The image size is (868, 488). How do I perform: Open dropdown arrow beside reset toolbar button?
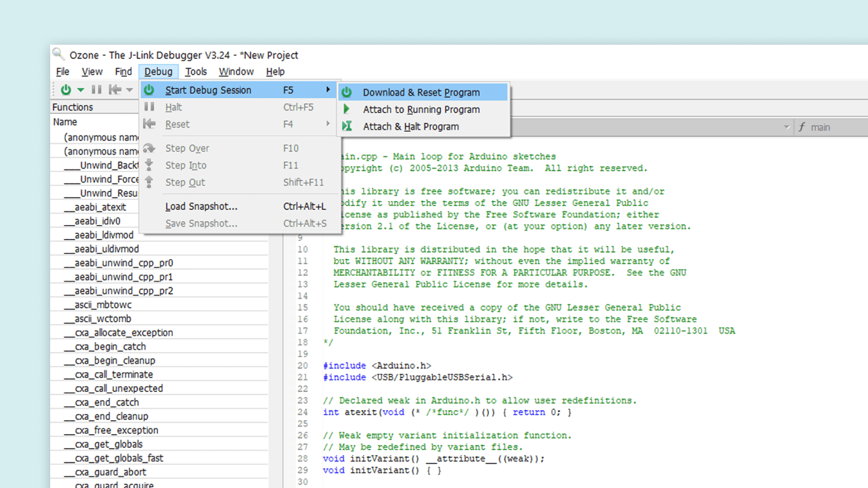130,90
